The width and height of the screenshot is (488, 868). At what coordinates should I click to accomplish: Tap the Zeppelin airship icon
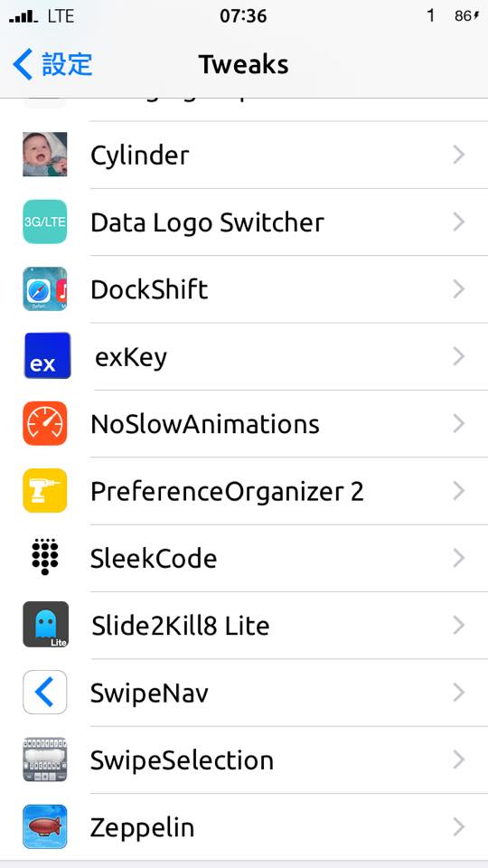point(45,826)
